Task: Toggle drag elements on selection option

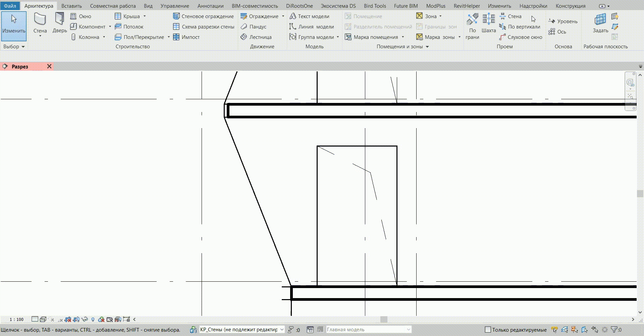Action: pyautogui.click(x=595, y=330)
